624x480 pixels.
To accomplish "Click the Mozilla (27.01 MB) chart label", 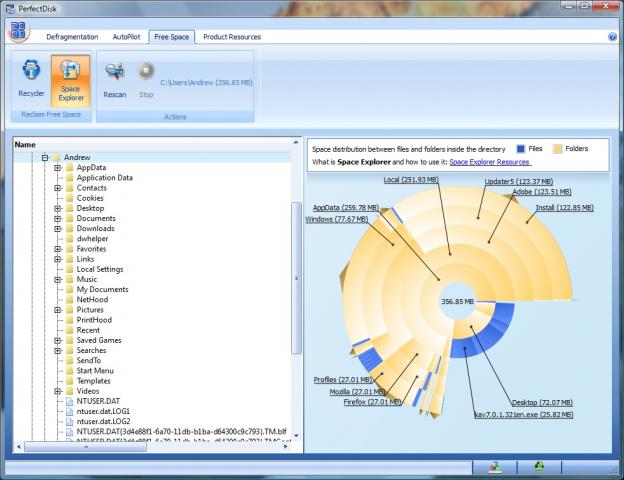I will point(357,392).
